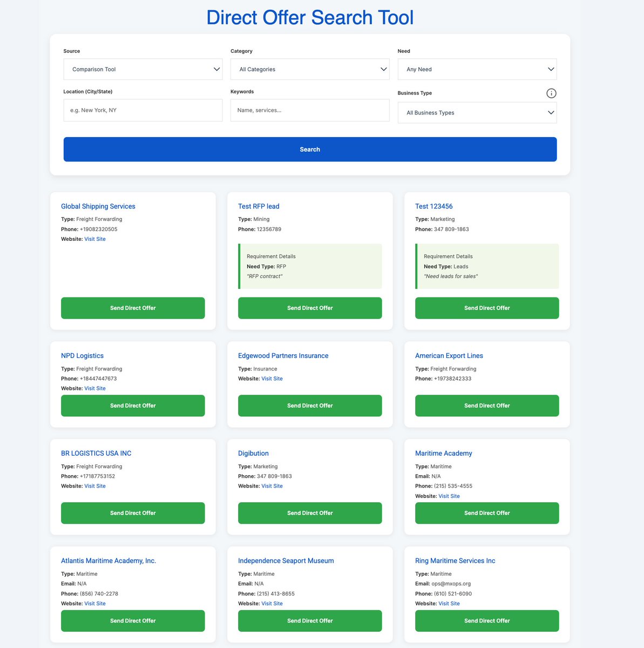Send Direct Offer to Edgewood Partners Insurance

310,406
